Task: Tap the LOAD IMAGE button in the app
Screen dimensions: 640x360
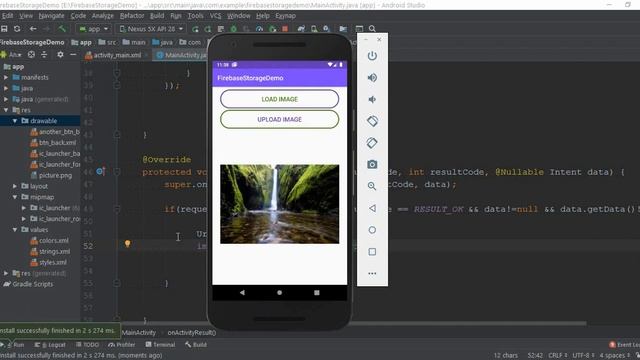Action: [280, 99]
